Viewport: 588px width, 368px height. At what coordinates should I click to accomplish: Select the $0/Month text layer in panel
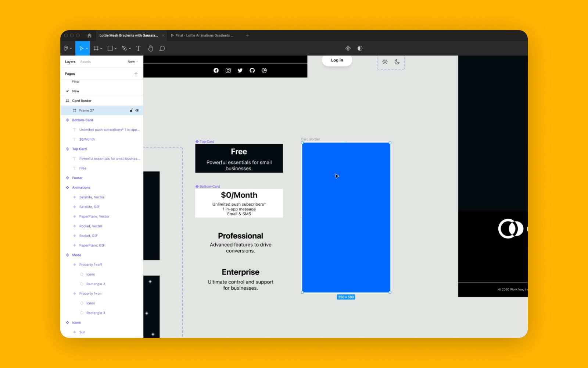coord(87,139)
